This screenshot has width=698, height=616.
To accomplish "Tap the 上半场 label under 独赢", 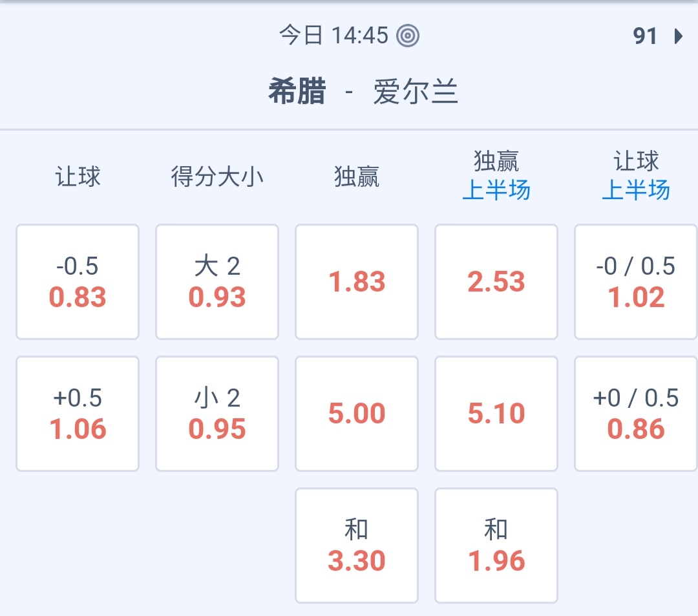I will 496,191.
